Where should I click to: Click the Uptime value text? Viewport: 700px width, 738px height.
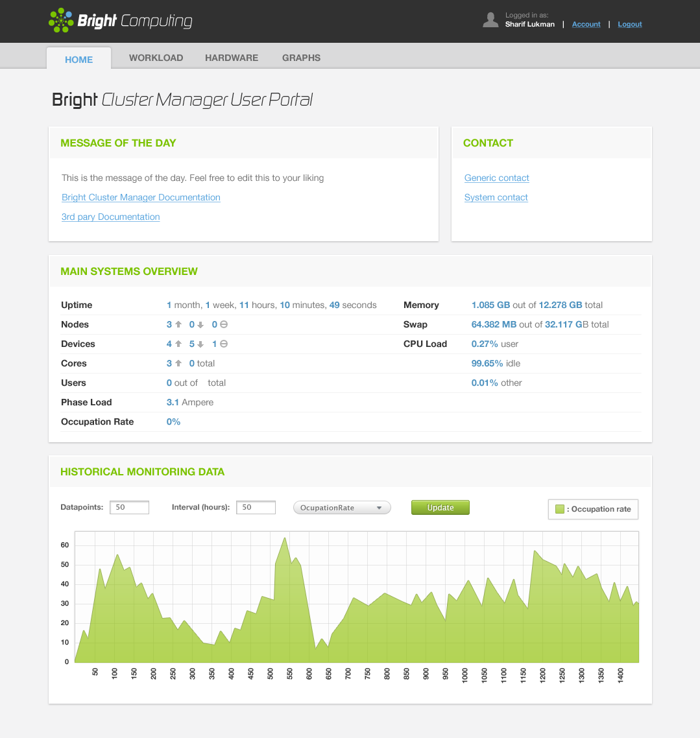272,305
